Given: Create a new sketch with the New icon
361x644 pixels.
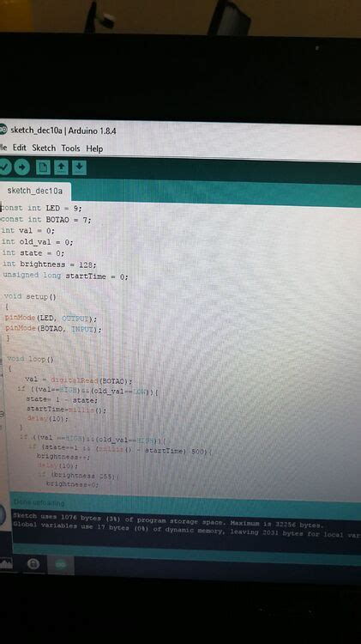Looking at the screenshot, I should 43,167.
